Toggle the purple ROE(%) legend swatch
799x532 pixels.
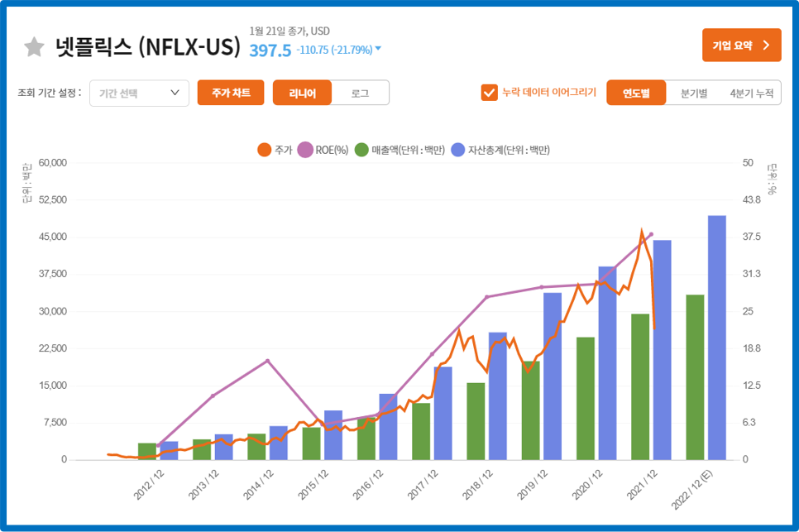click(x=305, y=150)
